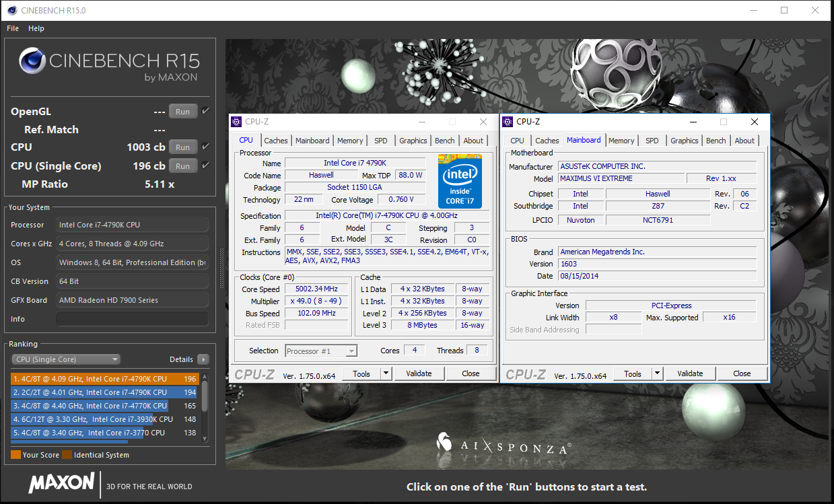
Task: Open SPD tab in left CPU-Z
Action: pos(381,141)
